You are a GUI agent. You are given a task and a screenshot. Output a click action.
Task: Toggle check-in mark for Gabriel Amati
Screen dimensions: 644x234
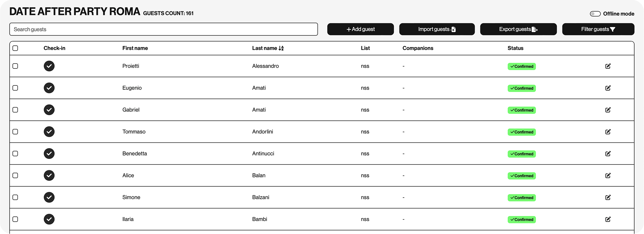(49, 110)
